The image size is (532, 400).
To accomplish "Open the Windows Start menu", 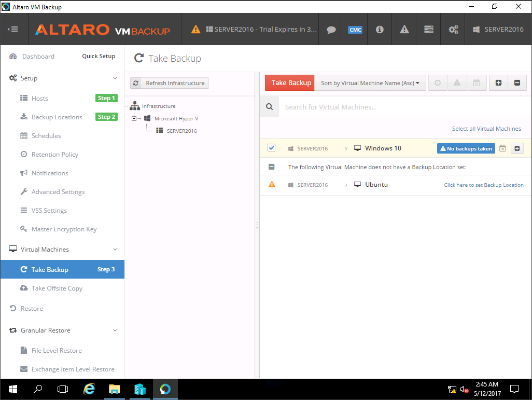I will pos(12,389).
